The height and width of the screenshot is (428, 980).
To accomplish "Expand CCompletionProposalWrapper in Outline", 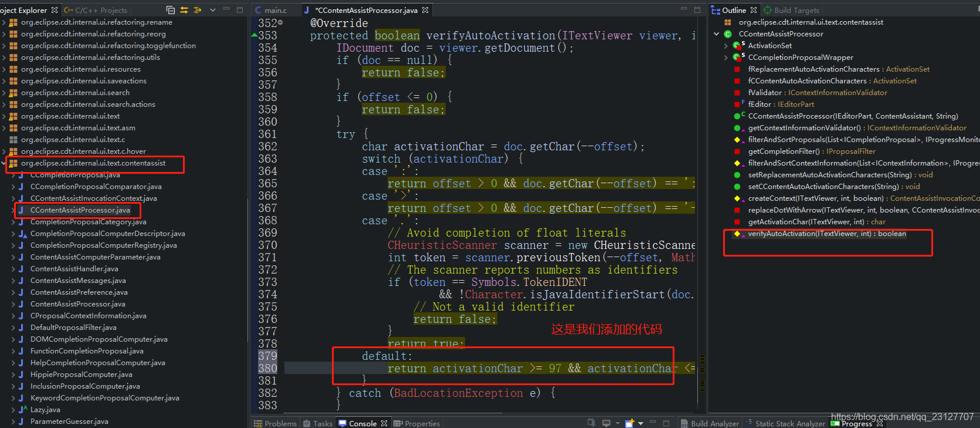I will (x=726, y=58).
